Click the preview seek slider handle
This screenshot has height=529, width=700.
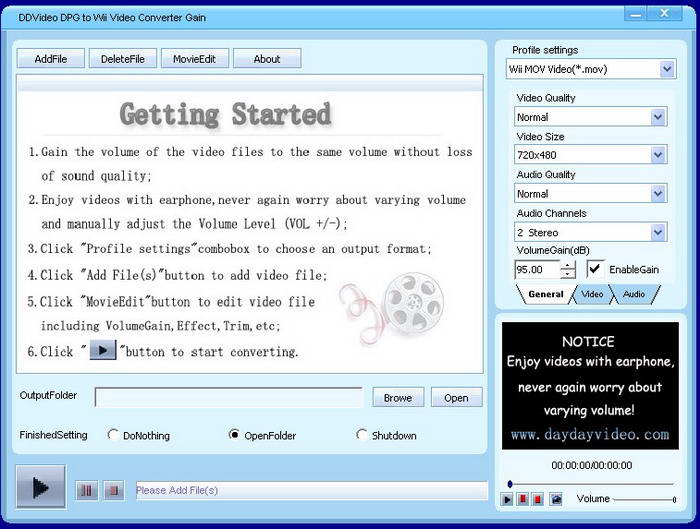[x=510, y=484]
